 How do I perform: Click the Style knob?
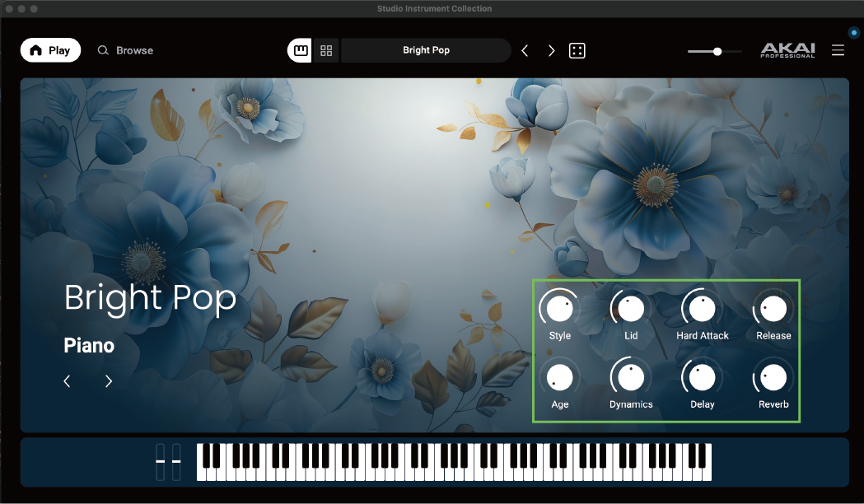tap(559, 310)
